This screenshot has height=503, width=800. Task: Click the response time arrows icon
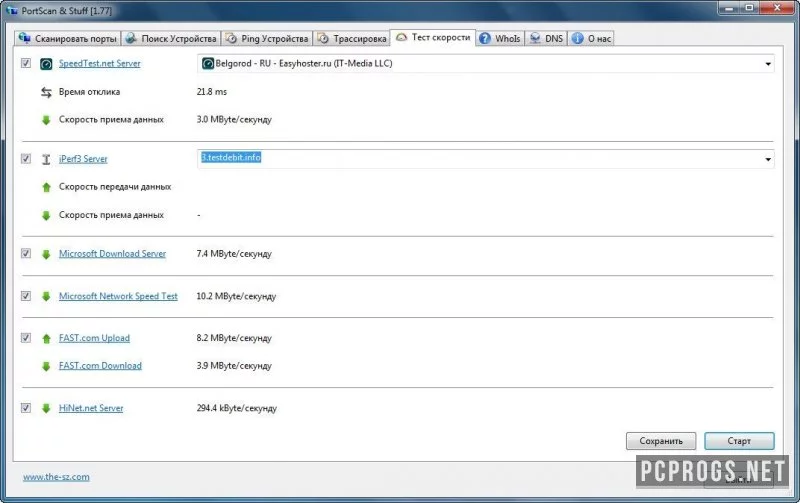[46, 92]
